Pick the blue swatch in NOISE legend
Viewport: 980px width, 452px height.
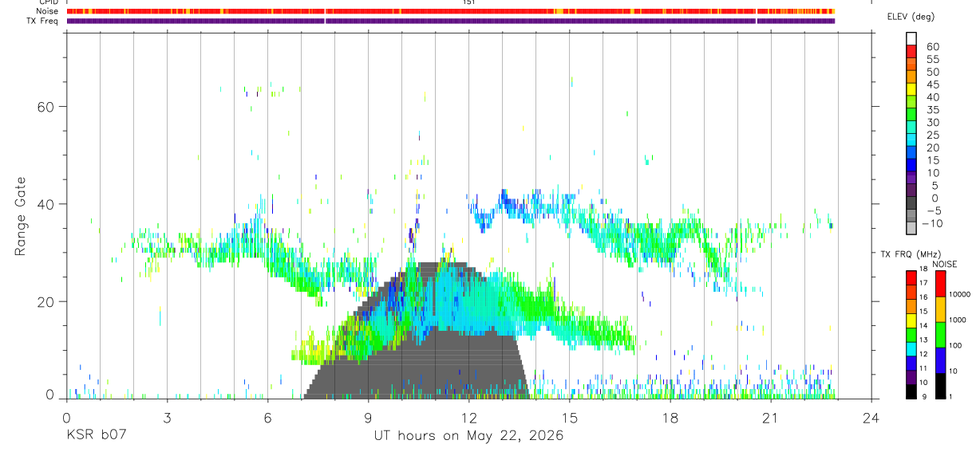pyautogui.click(x=940, y=360)
